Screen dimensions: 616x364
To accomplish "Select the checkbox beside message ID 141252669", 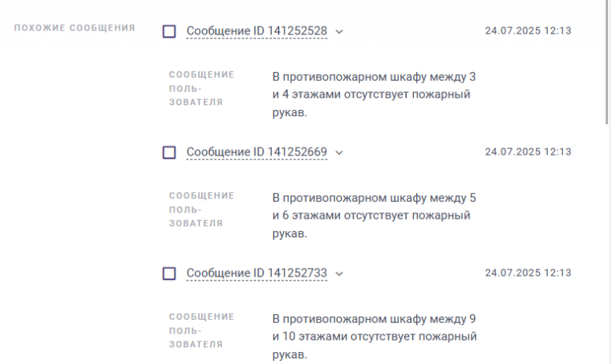I will click(169, 152).
